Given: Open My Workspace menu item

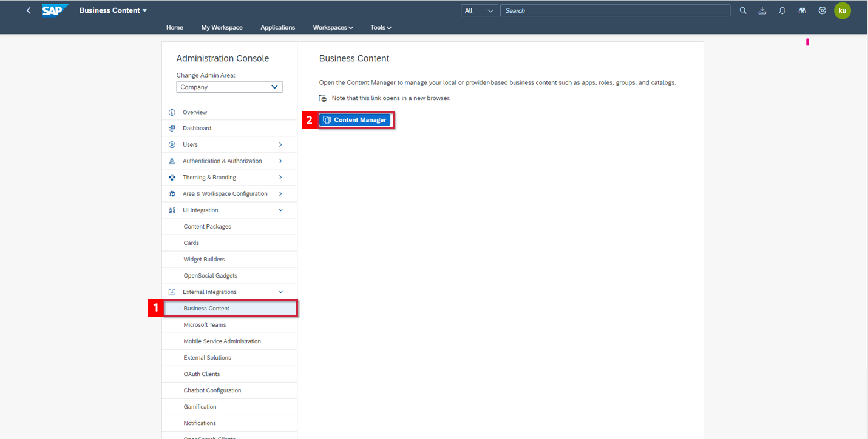Looking at the screenshot, I should [222, 27].
